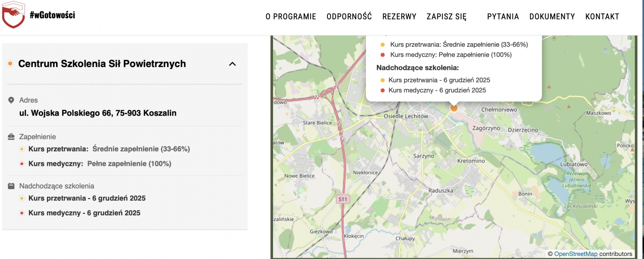This screenshot has width=644, height=259.
Task: Open the DOKUMENTY page
Action: click(x=552, y=17)
